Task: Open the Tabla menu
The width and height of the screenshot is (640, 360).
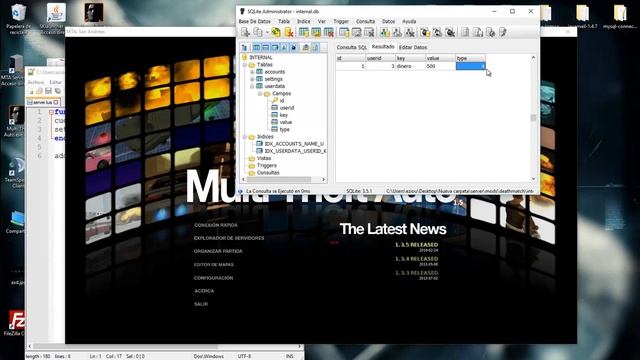Action: (284, 21)
